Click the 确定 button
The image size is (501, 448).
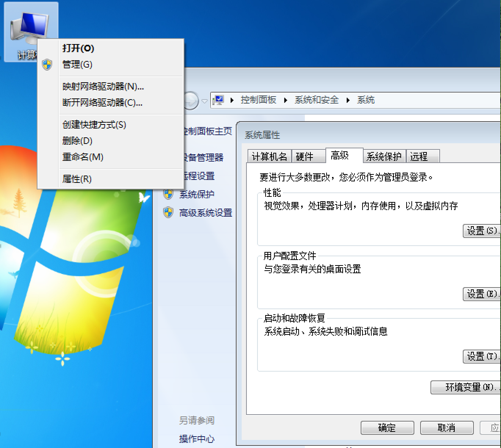click(387, 428)
